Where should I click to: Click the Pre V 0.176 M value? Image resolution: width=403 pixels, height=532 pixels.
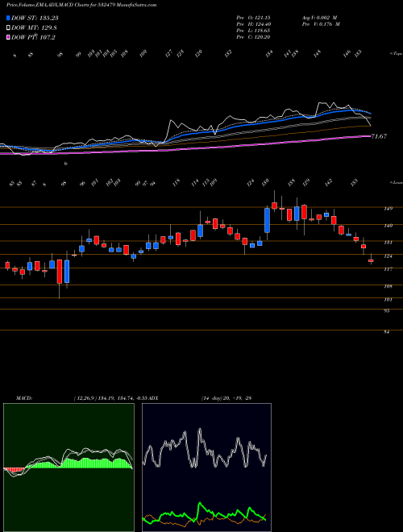[x=321, y=24]
